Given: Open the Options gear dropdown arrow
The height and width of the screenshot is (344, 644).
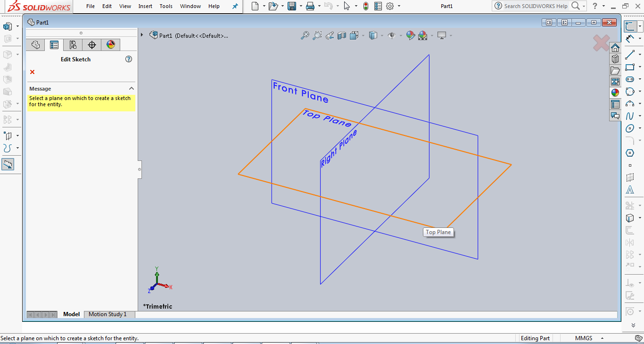Looking at the screenshot, I should click(x=399, y=7).
